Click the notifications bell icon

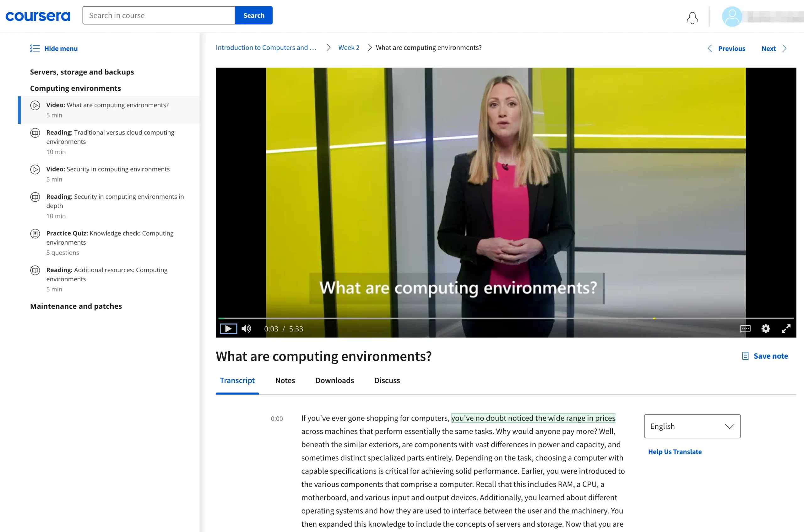(x=692, y=17)
